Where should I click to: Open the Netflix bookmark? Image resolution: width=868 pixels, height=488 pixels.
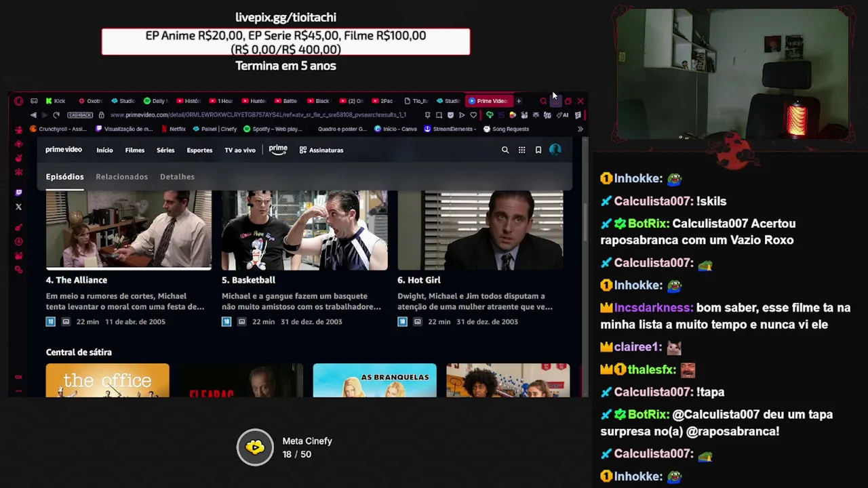(173, 129)
